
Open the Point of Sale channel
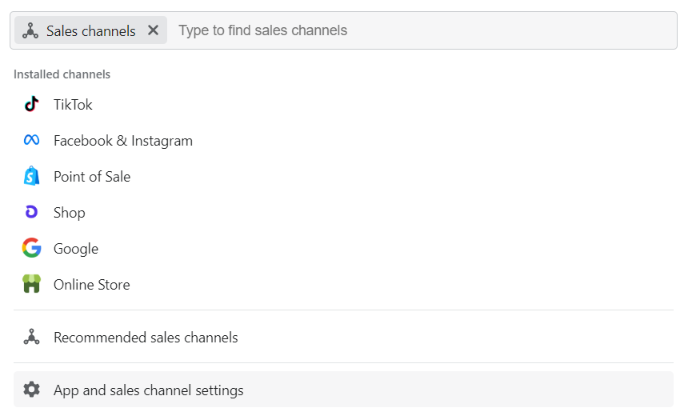tap(92, 177)
